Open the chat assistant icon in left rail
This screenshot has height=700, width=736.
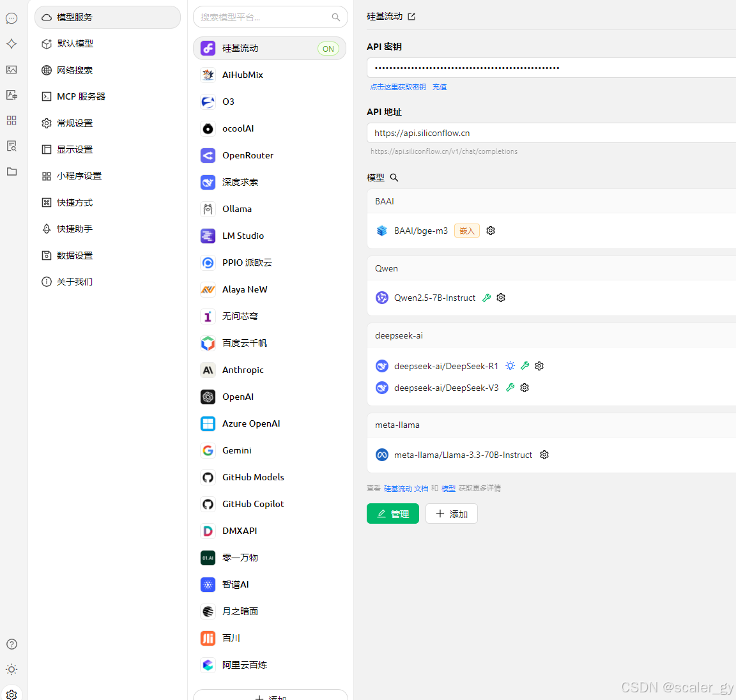pyautogui.click(x=11, y=19)
